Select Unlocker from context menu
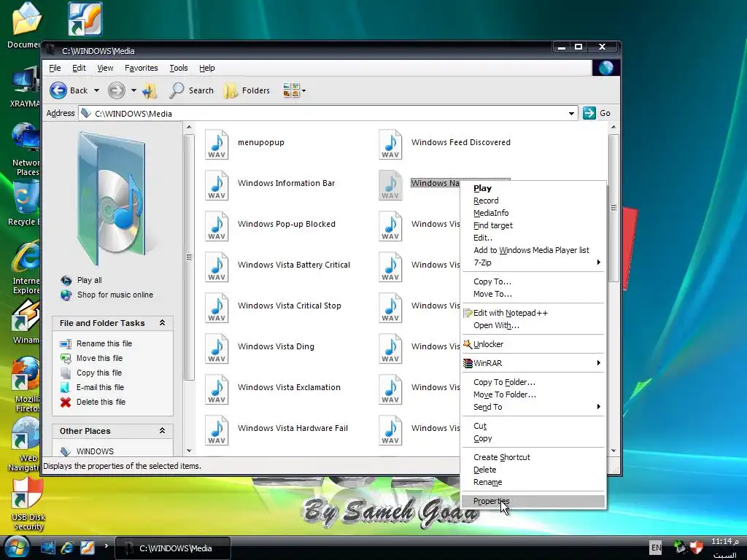 (533, 344)
